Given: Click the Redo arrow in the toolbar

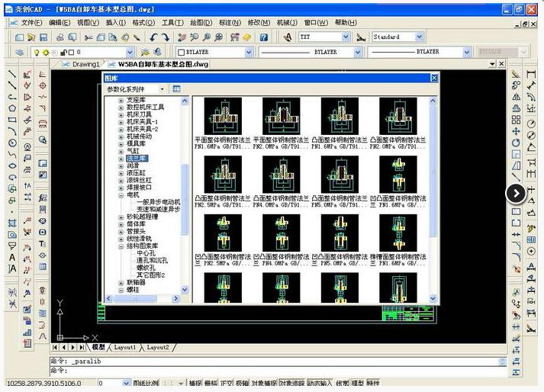Looking at the screenshot, I should (166, 37).
